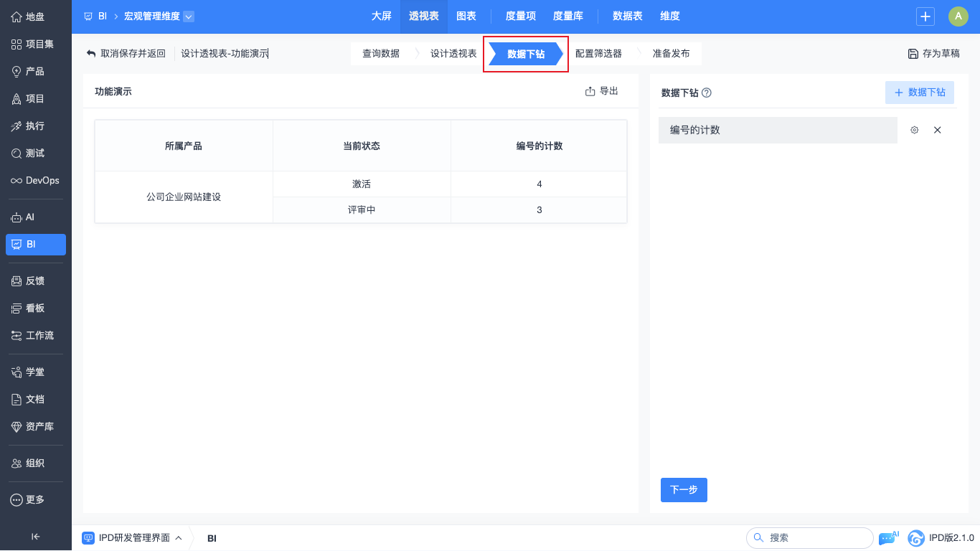This screenshot has width=980, height=551.
Task: Click the add 数据下钻 button
Action: pyautogui.click(x=920, y=93)
